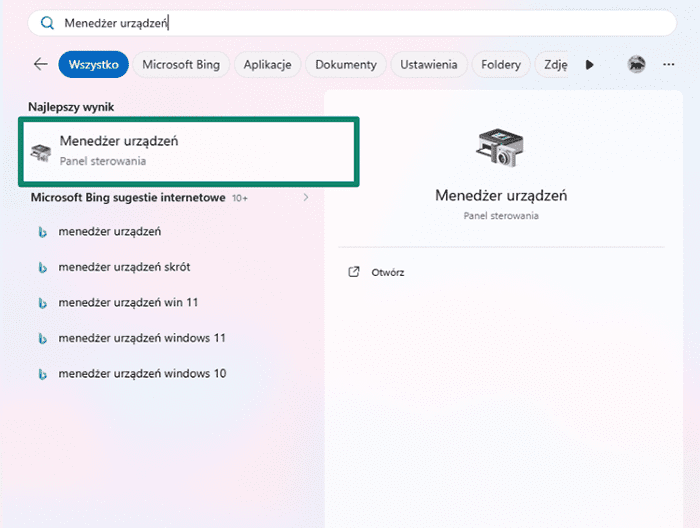Open the user profile avatar
The height and width of the screenshot is (528, 700).
pos(636,64)
